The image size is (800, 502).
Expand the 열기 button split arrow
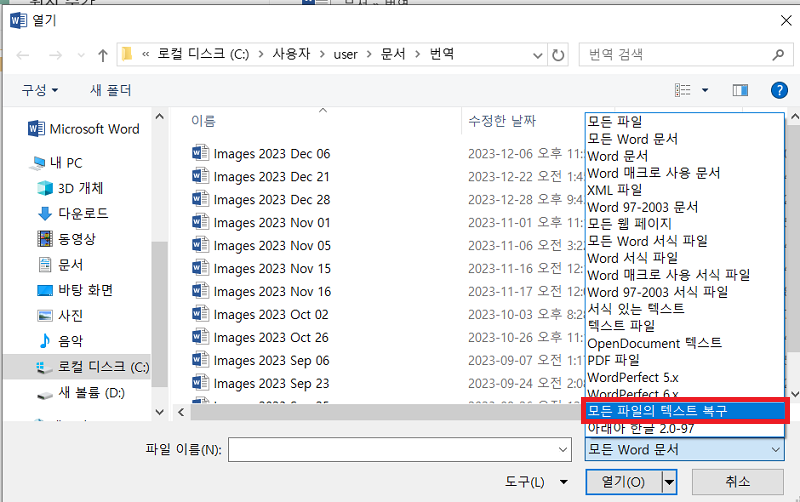[669, 482]
